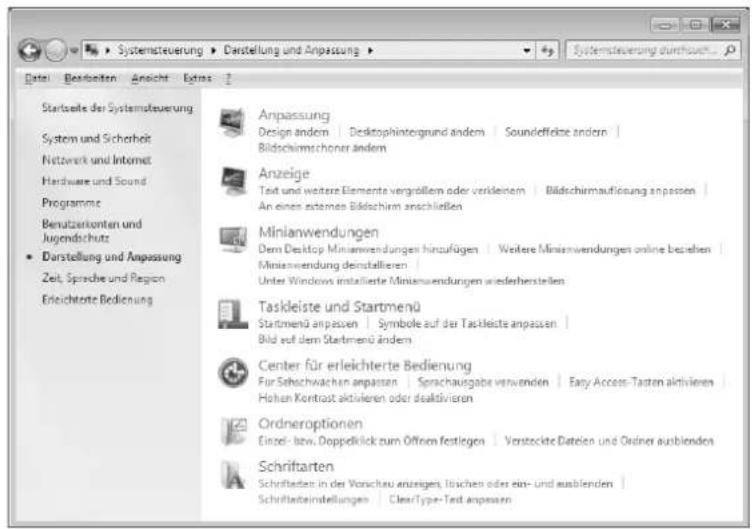Click the refresh button beside address bar
754x529 pixels.
point(547,50)
